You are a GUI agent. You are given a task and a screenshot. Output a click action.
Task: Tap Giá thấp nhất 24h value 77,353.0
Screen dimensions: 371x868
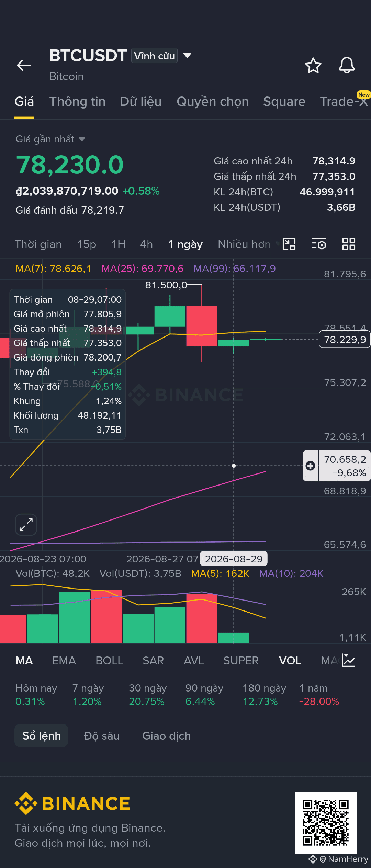(334, 176)
